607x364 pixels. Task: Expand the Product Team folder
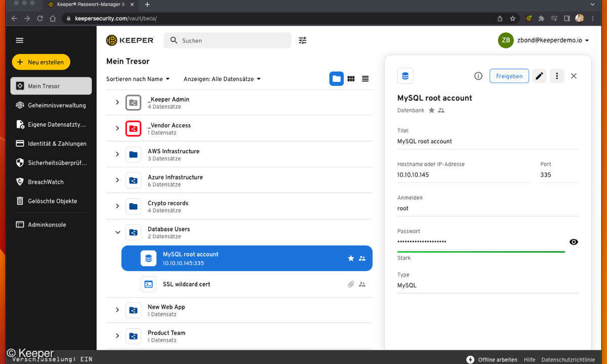click(117, 336)
